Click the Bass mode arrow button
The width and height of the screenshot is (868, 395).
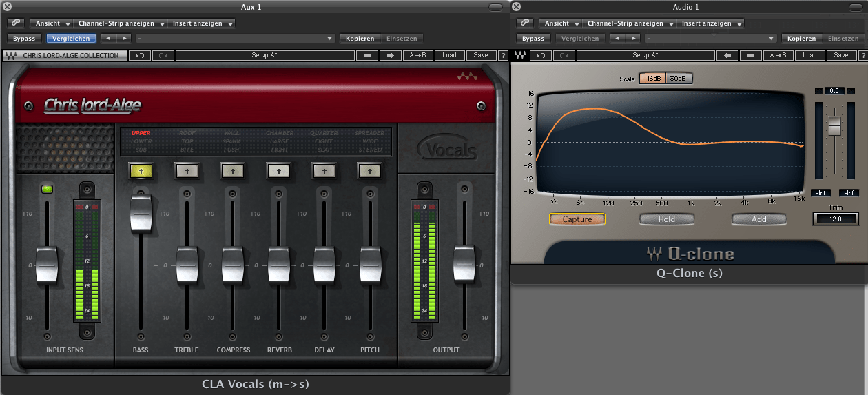[x=141, y=170]
